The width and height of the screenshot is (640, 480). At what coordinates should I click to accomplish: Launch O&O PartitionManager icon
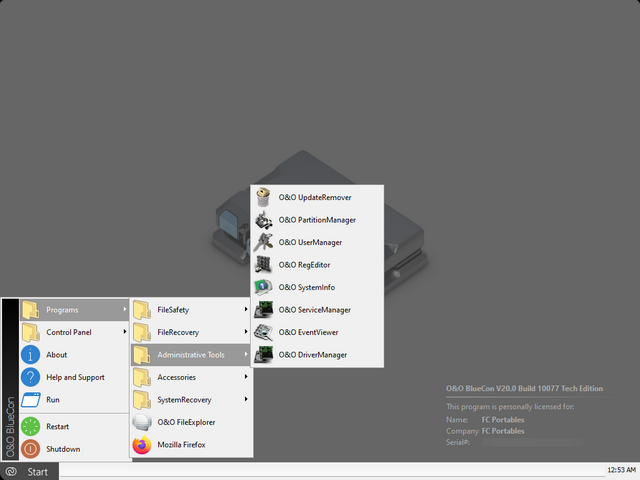pyautogui.click(x=264, y=219)
